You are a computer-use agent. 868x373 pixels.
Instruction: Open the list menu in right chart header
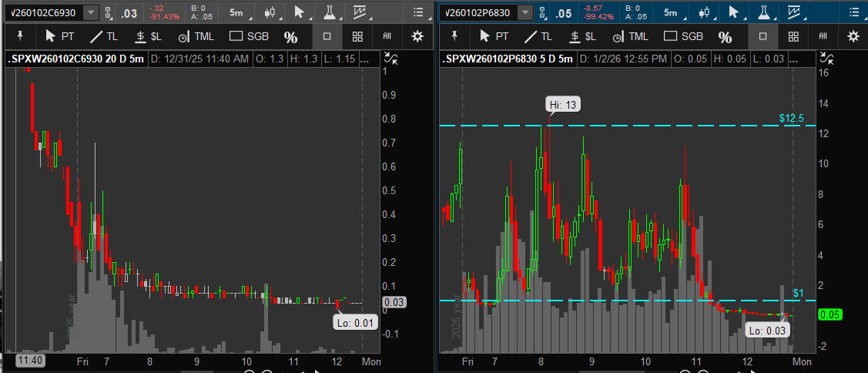[x=853, y=12]
